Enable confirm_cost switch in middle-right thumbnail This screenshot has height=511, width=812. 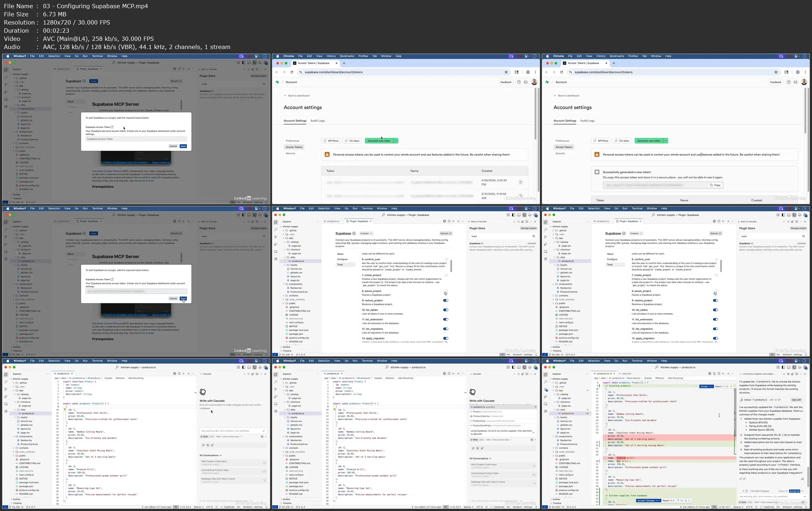(x=715, y=260)
